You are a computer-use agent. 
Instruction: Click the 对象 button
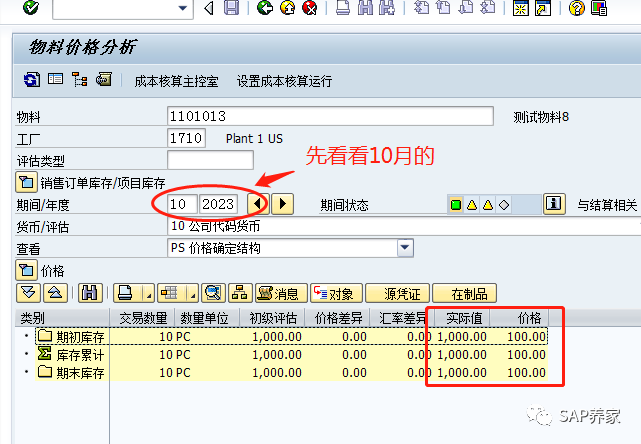pos(336,293)
